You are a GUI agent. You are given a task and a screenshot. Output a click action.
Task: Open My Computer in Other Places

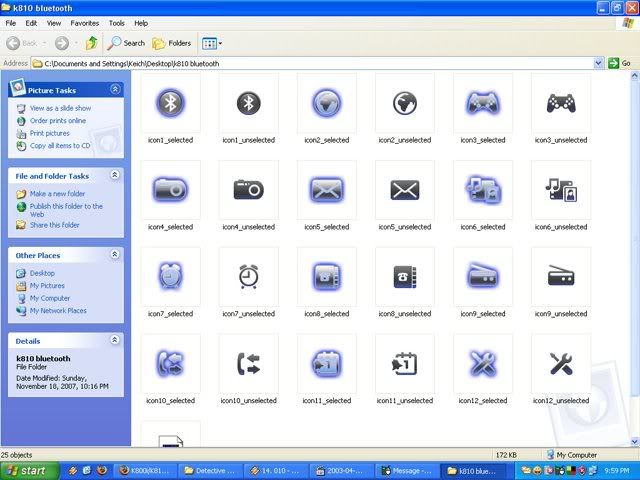click(49, 298)
